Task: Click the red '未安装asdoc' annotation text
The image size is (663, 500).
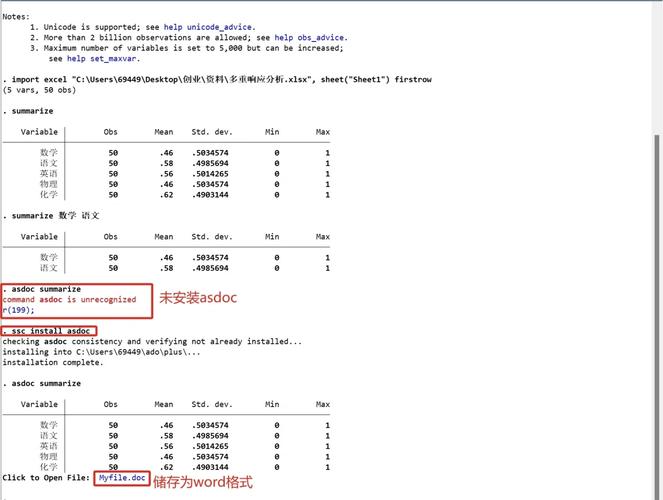Action: tap(197, 298)
